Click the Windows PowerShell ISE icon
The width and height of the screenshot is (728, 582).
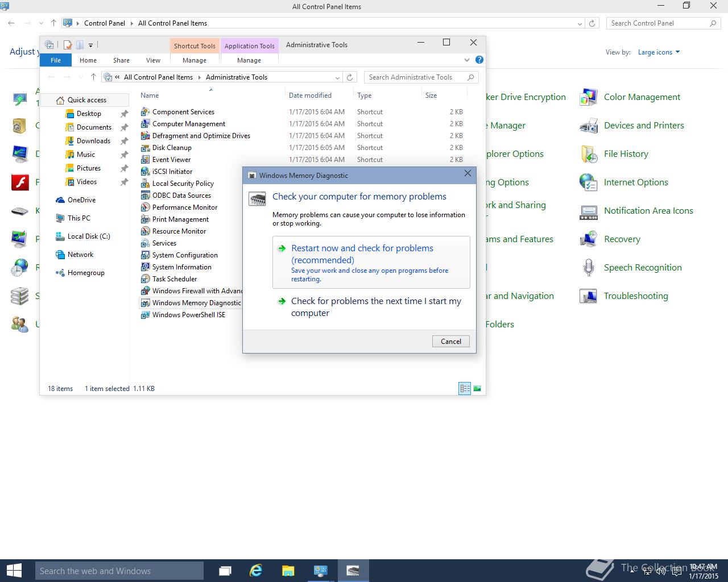click(x=145, y=315)
